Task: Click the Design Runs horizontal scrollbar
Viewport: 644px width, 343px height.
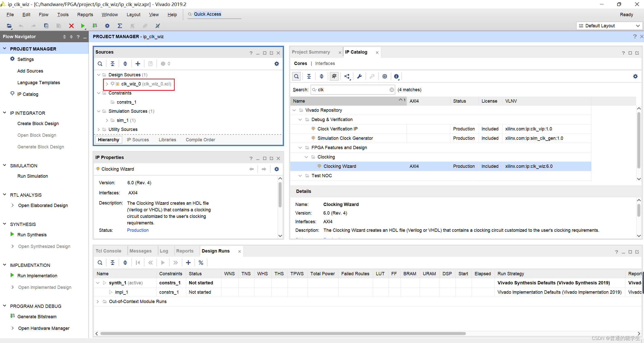Action: (283, 333)
